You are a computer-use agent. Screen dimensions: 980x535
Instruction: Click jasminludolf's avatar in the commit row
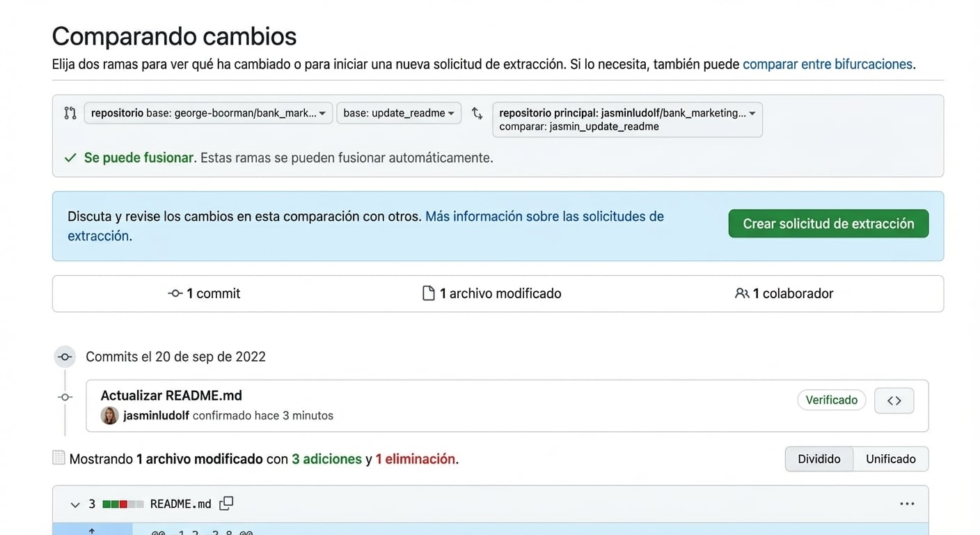[109, 416]
